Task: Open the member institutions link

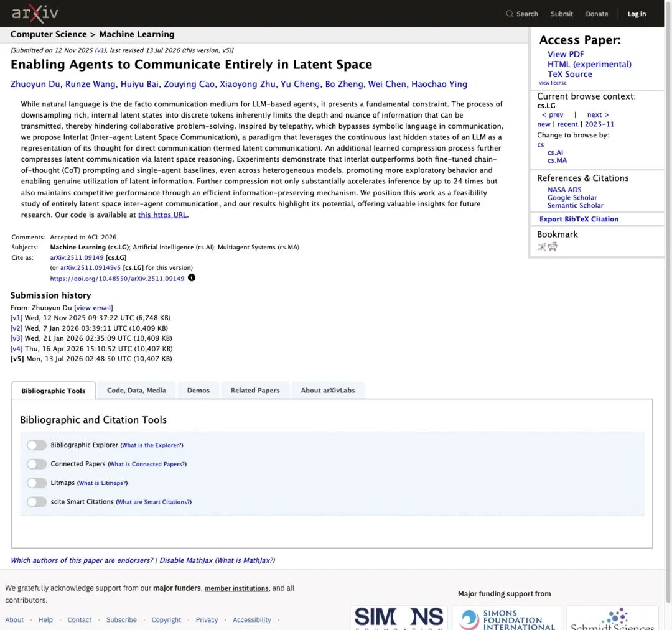Action: (x=236, y=588)
